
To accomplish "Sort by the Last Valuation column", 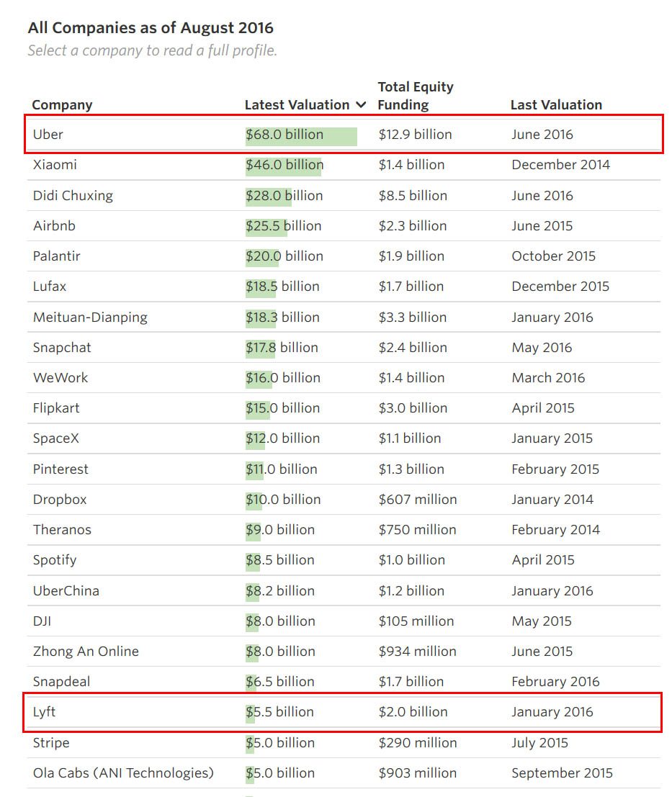I will (556, 104).
